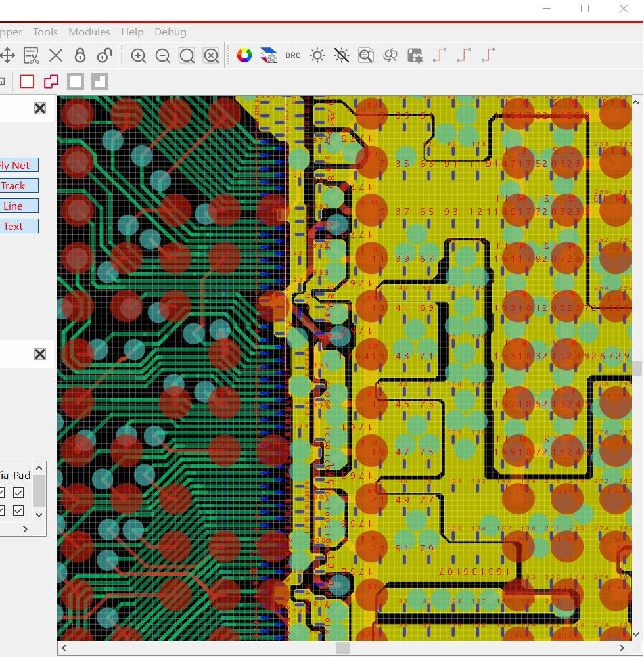The height and width of the screenshot is (657, 644).
Task: Click the Text button
Action: (18, 226)
